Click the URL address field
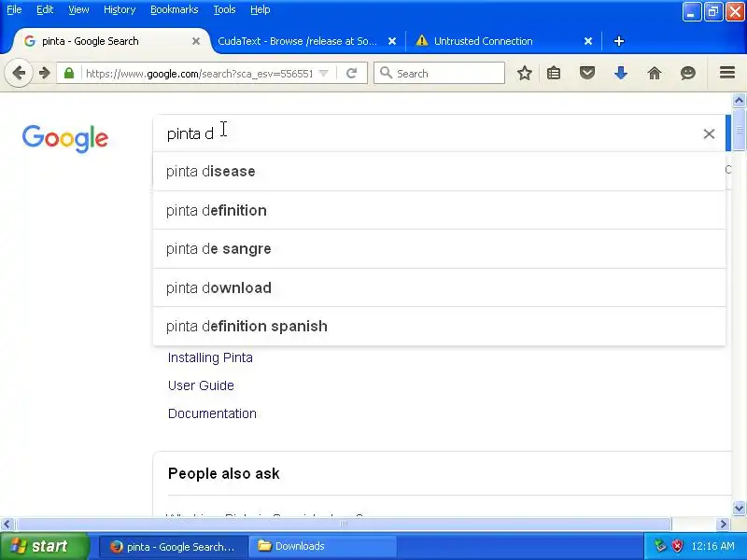Screen dimensions: 747x560 click(x=199, y=74)
